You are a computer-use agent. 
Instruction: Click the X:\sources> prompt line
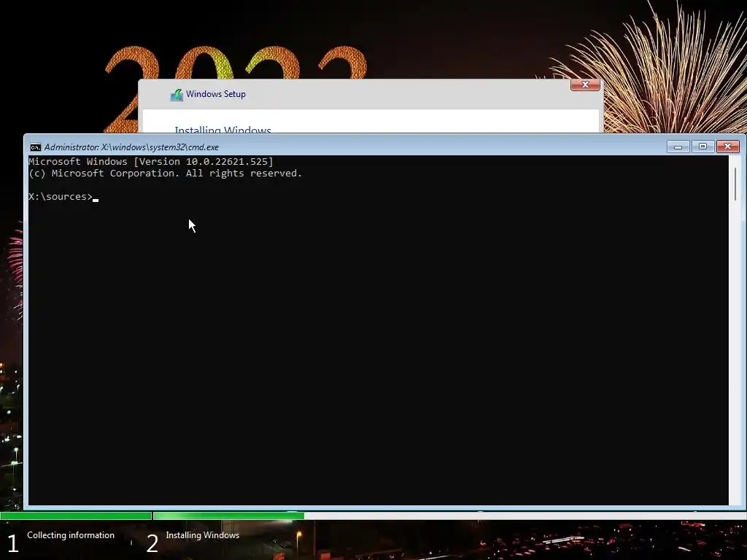click(x=63, y=197)
